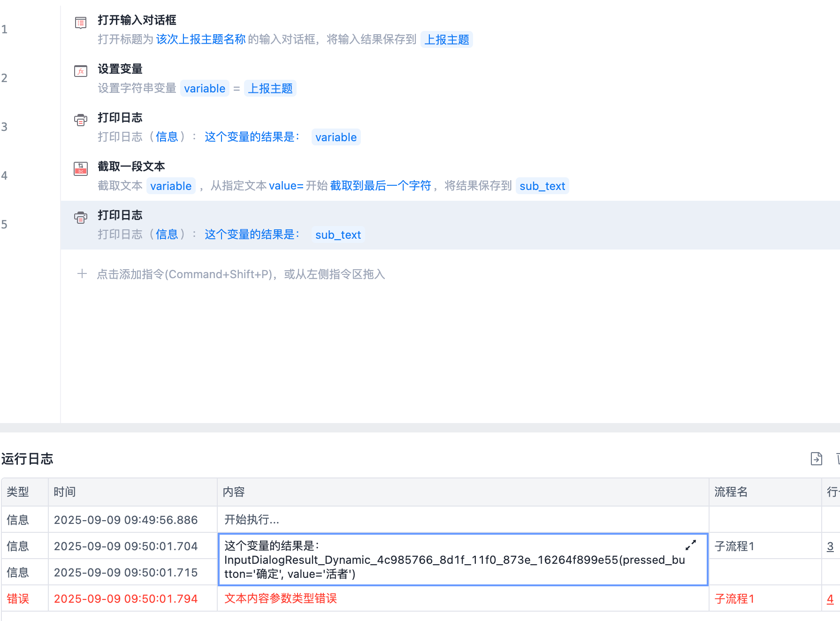Select the red error log row message
Image resolution: width=840 pixels, height=621 pixels.
click(281, 598)
